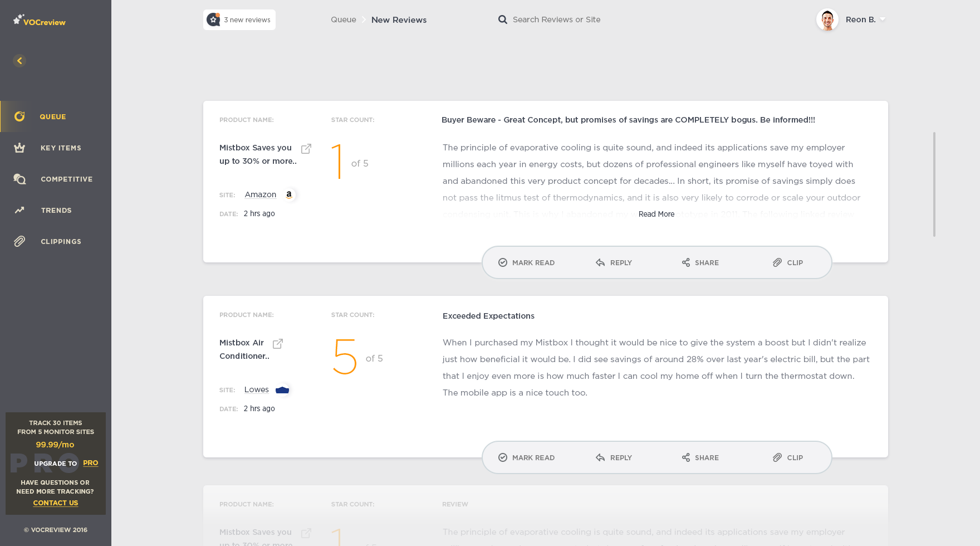Share the Exceeded Expectations review

(700, 457)
